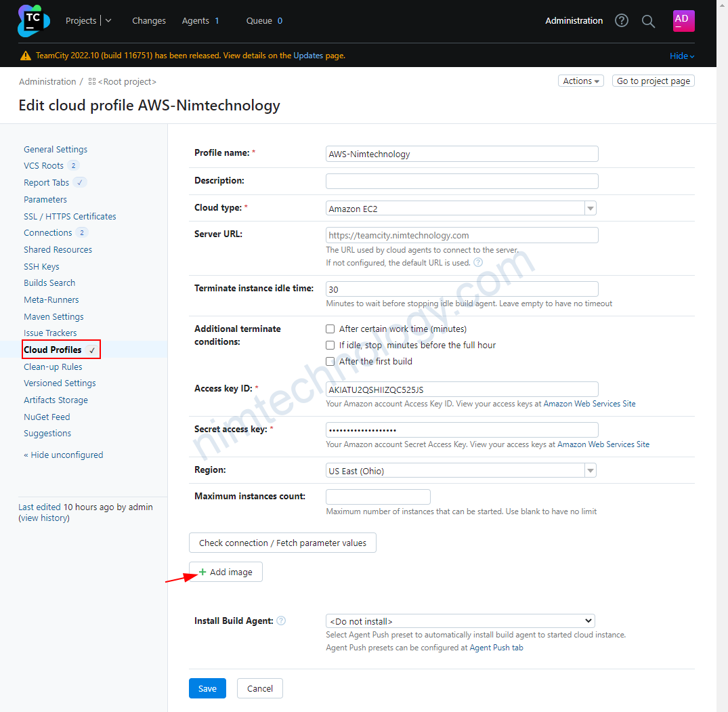
Task: Save the cloud profile
Action: point(207,688)
